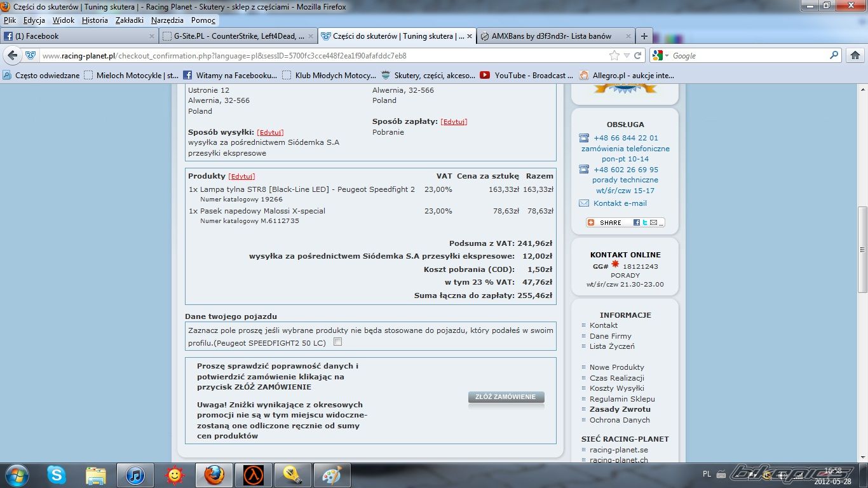Open a new tab with the plus button
This screenshot has height=488, width=868.
point(644,36)
